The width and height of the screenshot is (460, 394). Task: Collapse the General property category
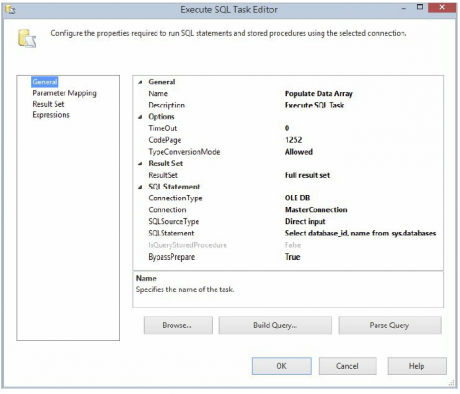pos(140,82)
